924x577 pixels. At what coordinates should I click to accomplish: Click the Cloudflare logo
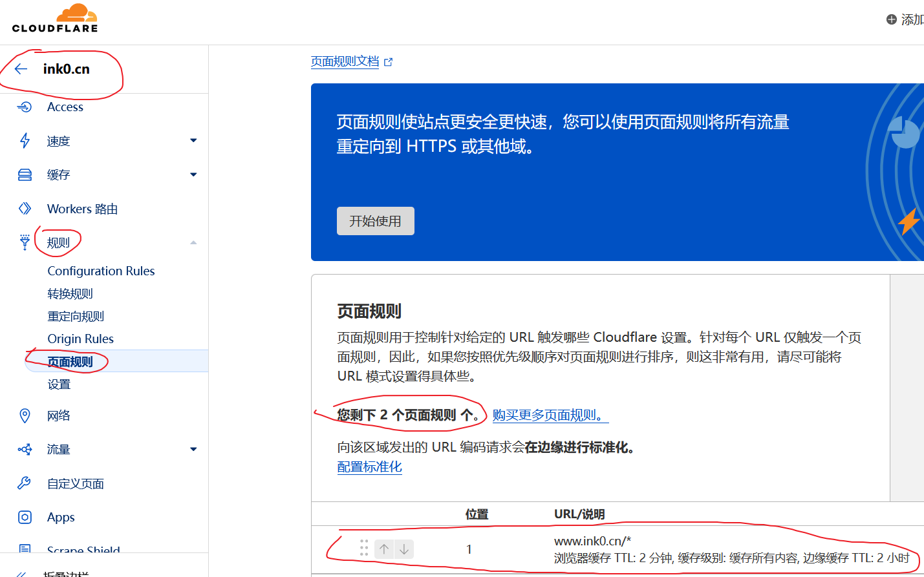point(55,18)
